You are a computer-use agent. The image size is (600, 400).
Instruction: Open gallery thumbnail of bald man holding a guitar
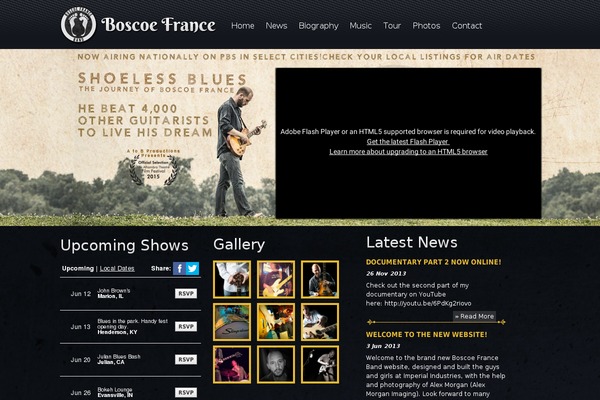(x=320, y=279)
